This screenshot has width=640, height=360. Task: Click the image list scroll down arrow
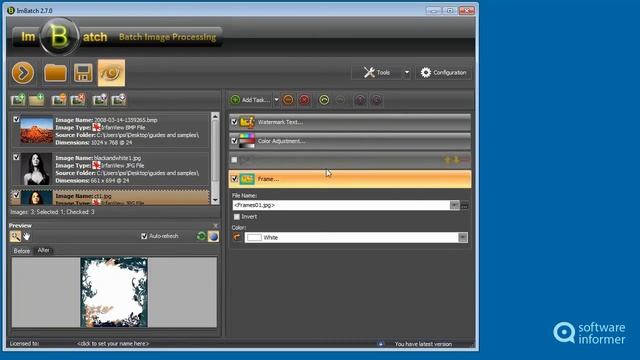pyautogui.click(x=215, y=200)
